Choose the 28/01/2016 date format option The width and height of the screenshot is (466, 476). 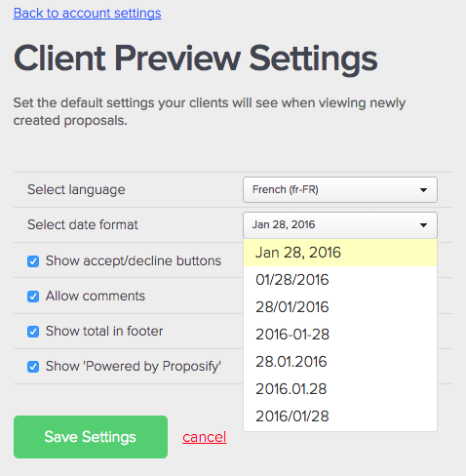click(x=340, y=307)
